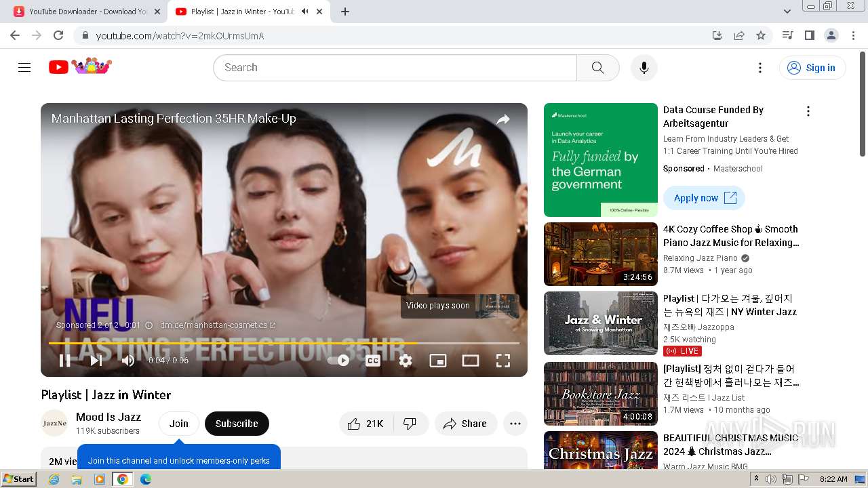Image resolution: width=868 pixels, height=488 pixels.
Task: Open dm.de/manhattan-cosmetics ad link
Action: pos(218,325)
